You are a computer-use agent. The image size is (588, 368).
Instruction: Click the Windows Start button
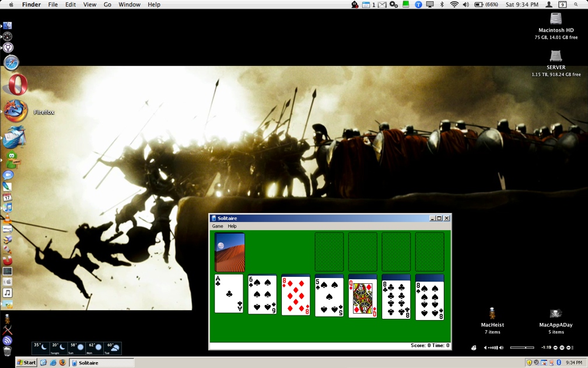click(27, 362)
